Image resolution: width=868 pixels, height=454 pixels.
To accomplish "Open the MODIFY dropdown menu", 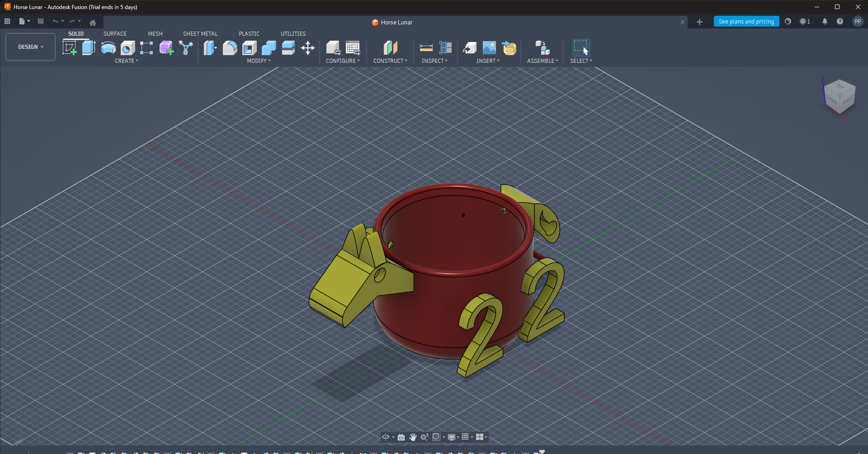I will pos(259,61).
